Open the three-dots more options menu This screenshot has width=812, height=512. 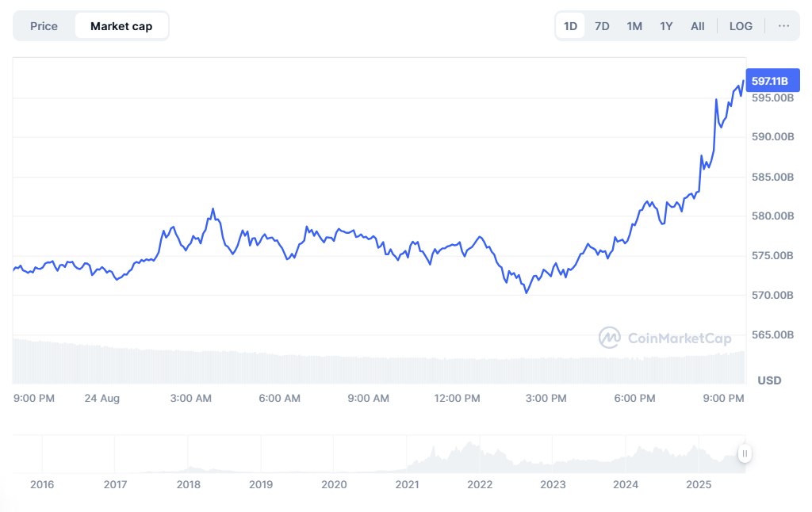click(783, 26)
